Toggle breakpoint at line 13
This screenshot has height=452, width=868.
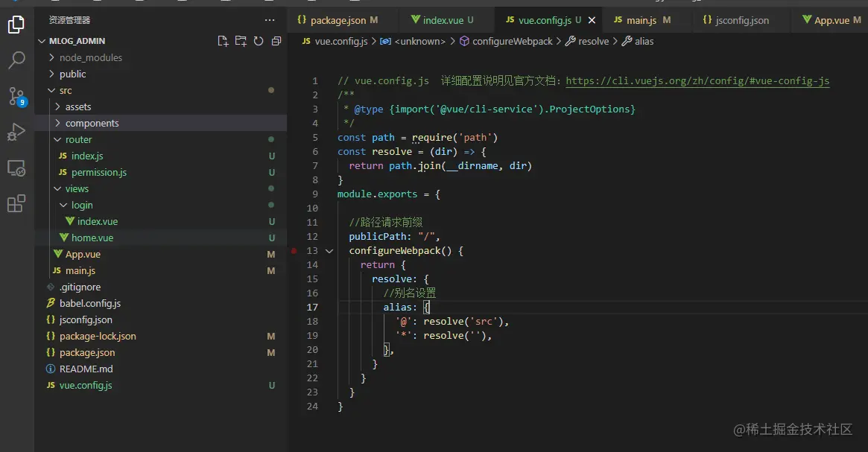point(294,251)
